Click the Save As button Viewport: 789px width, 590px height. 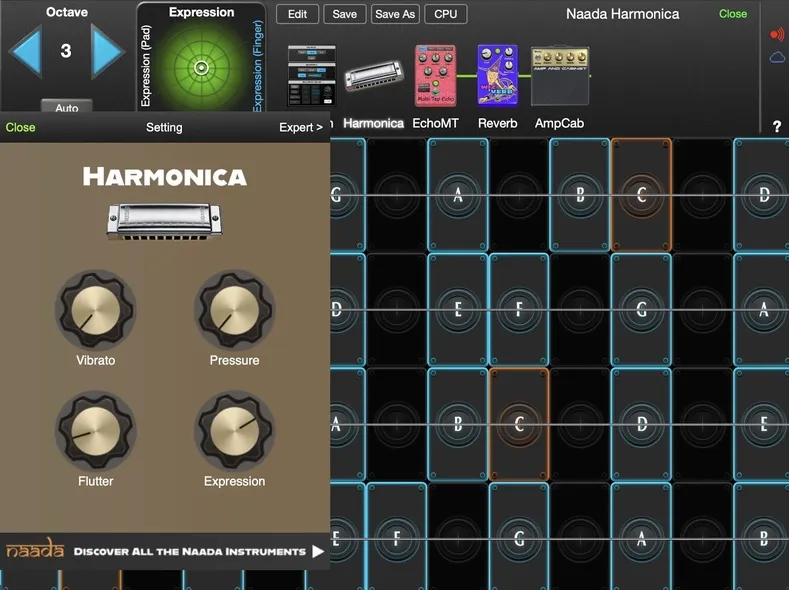point(395,14)
